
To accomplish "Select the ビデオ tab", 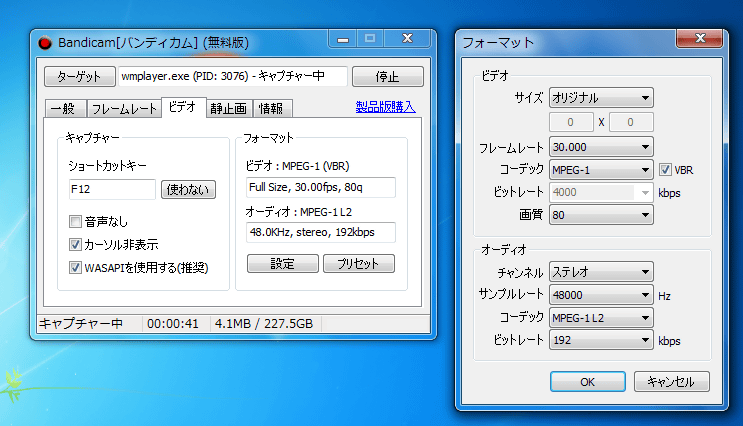I will coord(183,107).
